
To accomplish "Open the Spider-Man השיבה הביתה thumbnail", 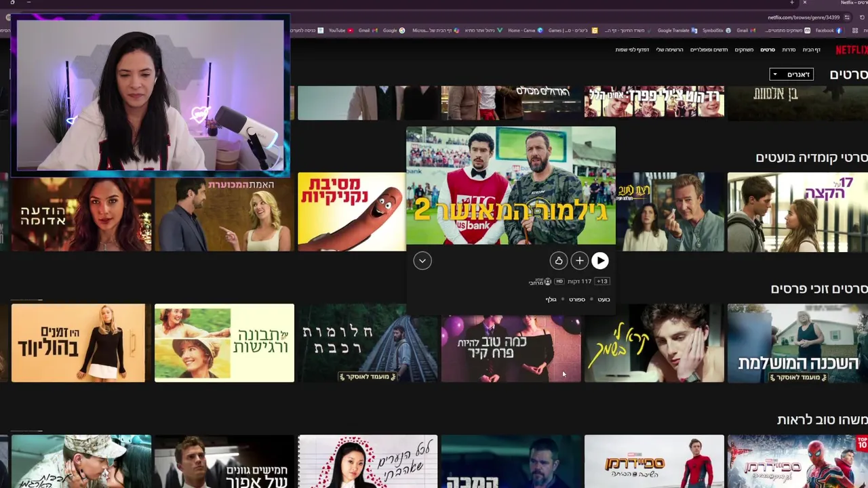I will click(x=654, y=462).
